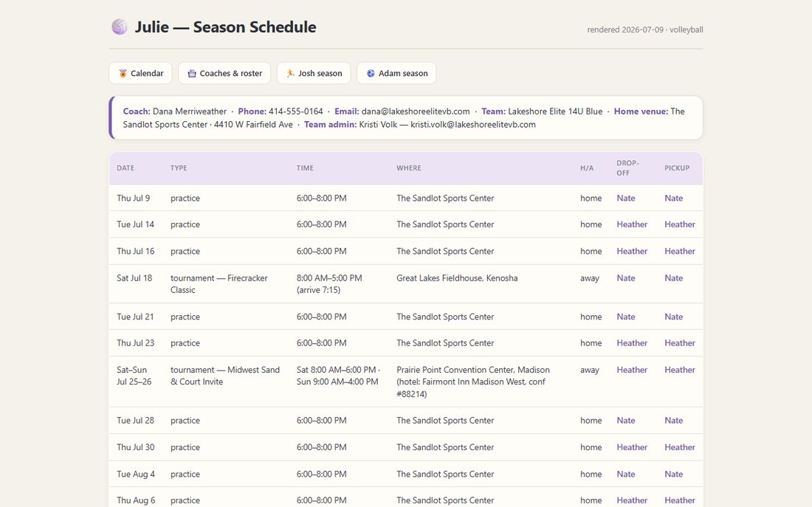
Task: Click Heather pickup for Thu Aug 6
Action: [x=679, y=500]
